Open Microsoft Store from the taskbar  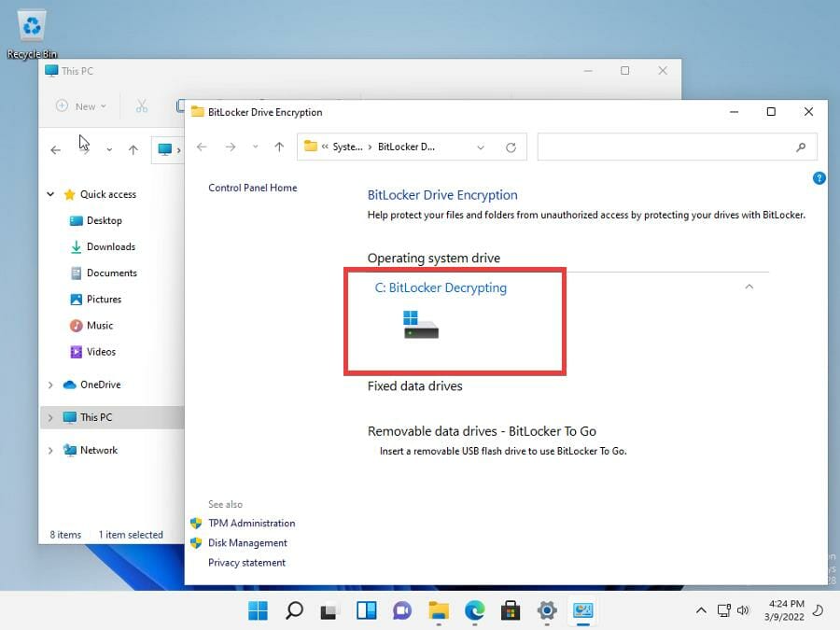click(x=511, y=611)
